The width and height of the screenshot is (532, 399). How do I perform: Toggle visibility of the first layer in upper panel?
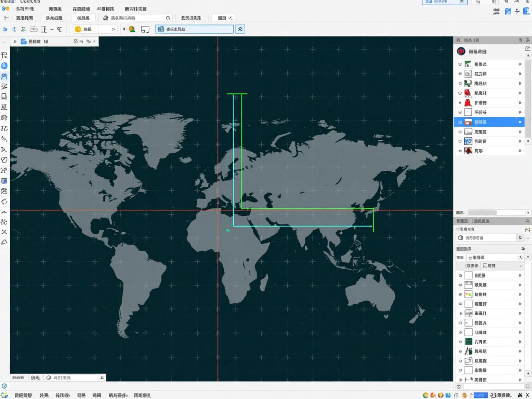tap(460, 64)
